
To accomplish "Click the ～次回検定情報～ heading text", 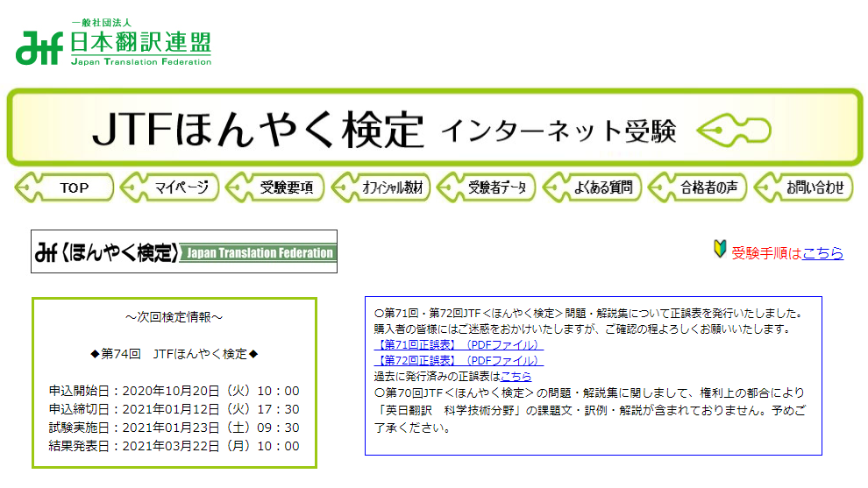I will coord(174,317).
